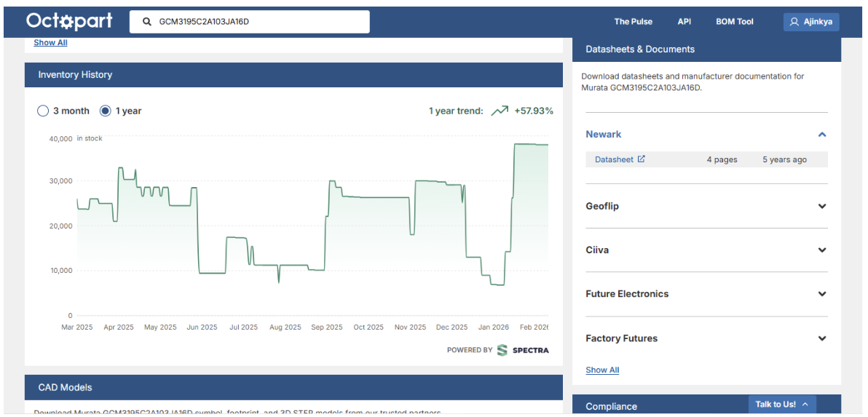Click the Sep 2025 axis label
This screenshot has height=417, width=868.
click(327, 327)
